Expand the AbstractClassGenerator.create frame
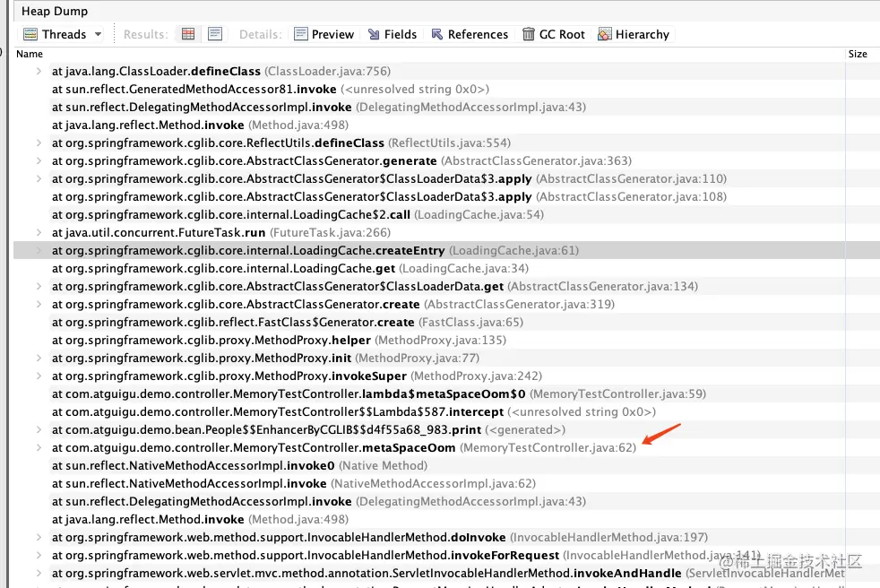 coord(39,305)
